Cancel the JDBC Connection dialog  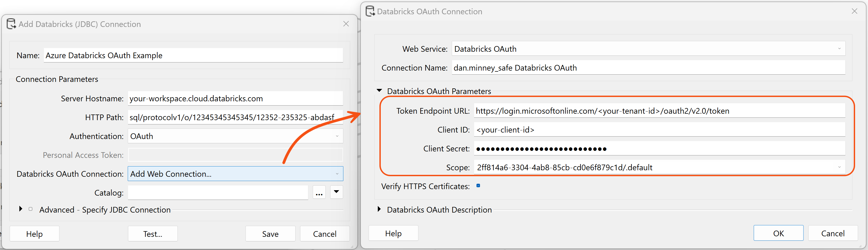pyautogui.click(x=325, y=234)
